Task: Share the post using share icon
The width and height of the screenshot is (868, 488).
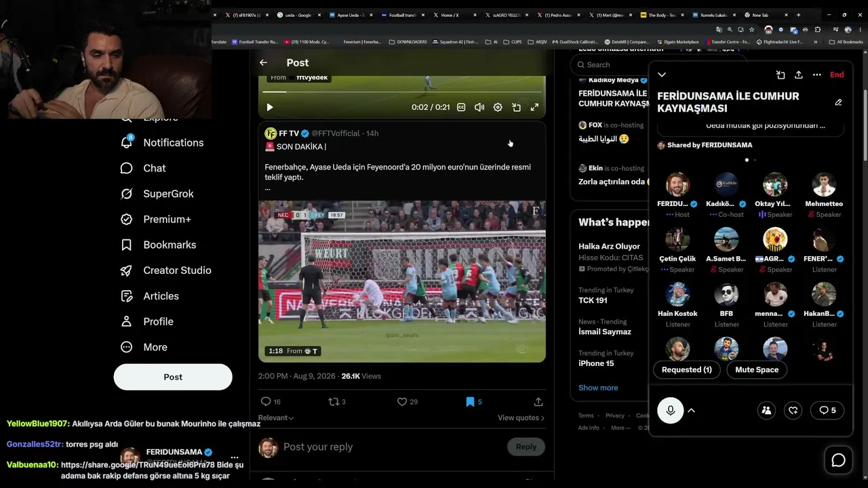Action: click(538, 402)
